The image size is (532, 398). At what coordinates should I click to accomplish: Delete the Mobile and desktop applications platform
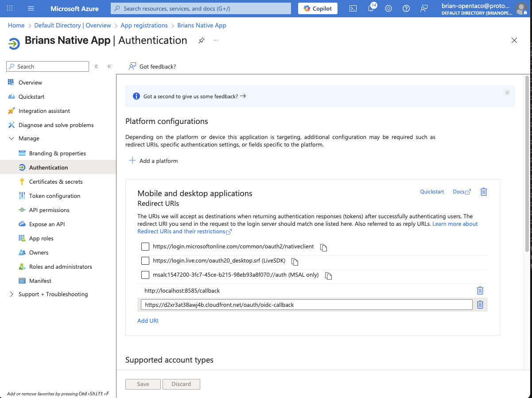tap(483, 191)
